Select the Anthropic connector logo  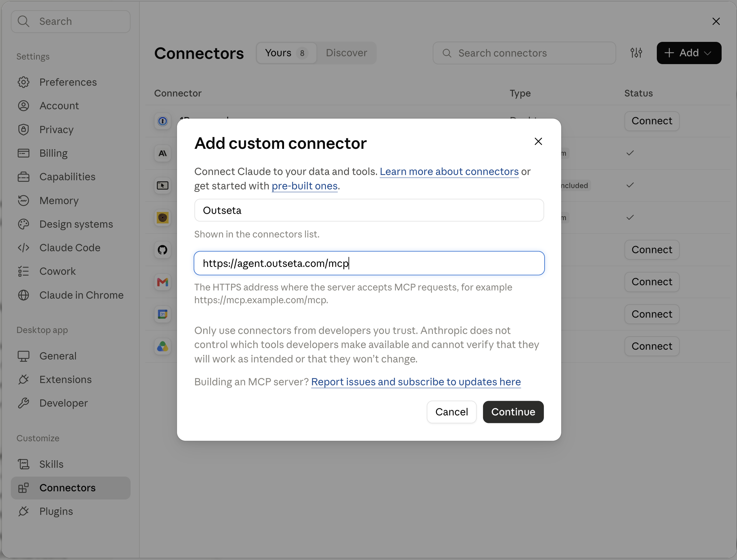(162, 153)
